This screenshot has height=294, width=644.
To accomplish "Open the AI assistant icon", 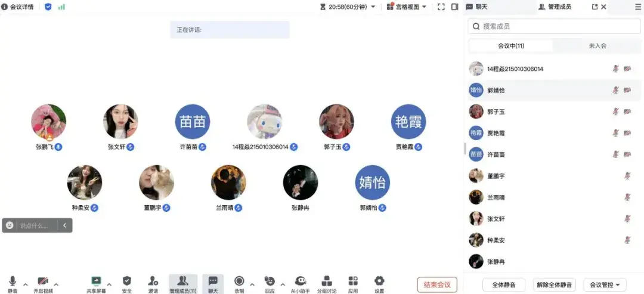I will pyautogui.click(x=300, y=281).
